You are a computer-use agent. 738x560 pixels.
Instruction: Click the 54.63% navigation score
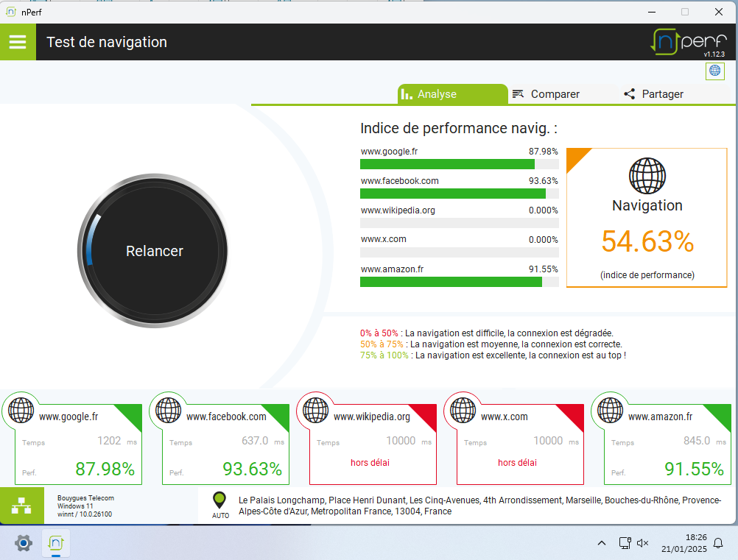647,241
